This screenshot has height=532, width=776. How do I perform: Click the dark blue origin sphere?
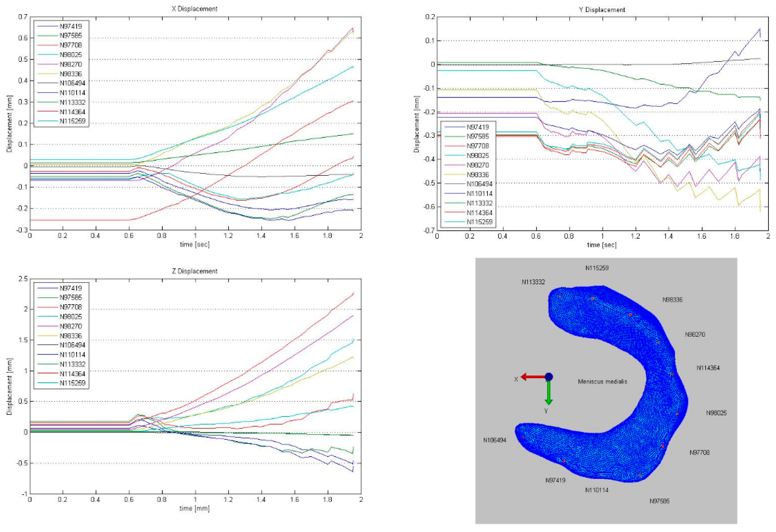point(549,377)
